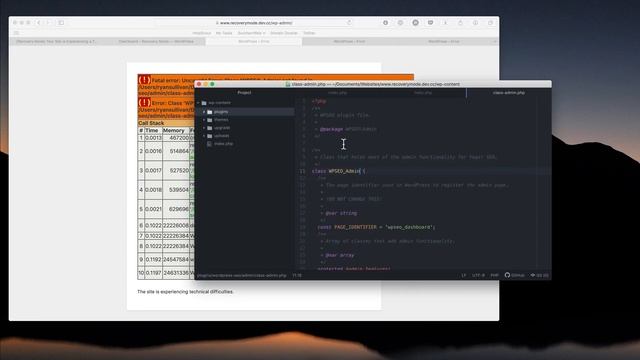This screenshot has height=360, width=640.
Task: Click the red error icon beside Fatal error
Action: coord(144,80)
